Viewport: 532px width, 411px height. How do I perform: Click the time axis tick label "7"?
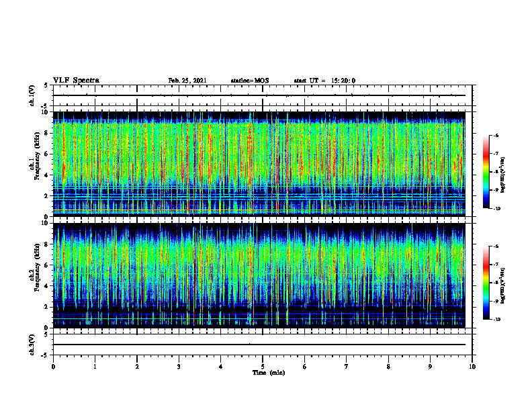pos(347,367)
